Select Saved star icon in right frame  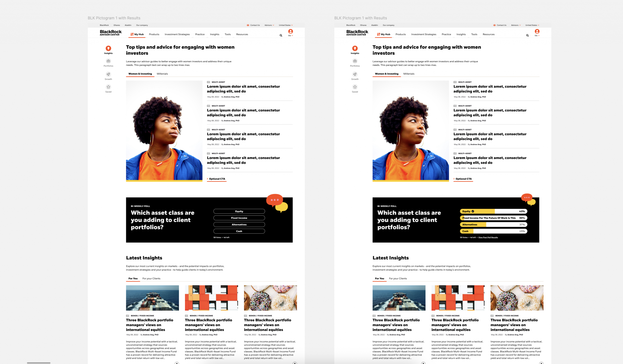(355, 87)
